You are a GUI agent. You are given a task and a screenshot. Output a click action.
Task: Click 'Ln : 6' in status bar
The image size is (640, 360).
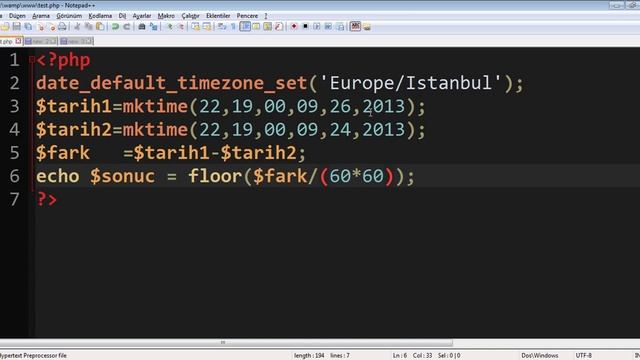[x=400, y=356]
